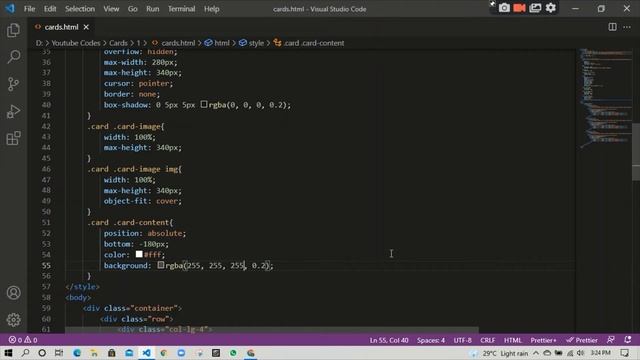This screenshot has width=640, height=360.
Task: Change language mode 'HTML' in status bar
Action: (513, 340)
